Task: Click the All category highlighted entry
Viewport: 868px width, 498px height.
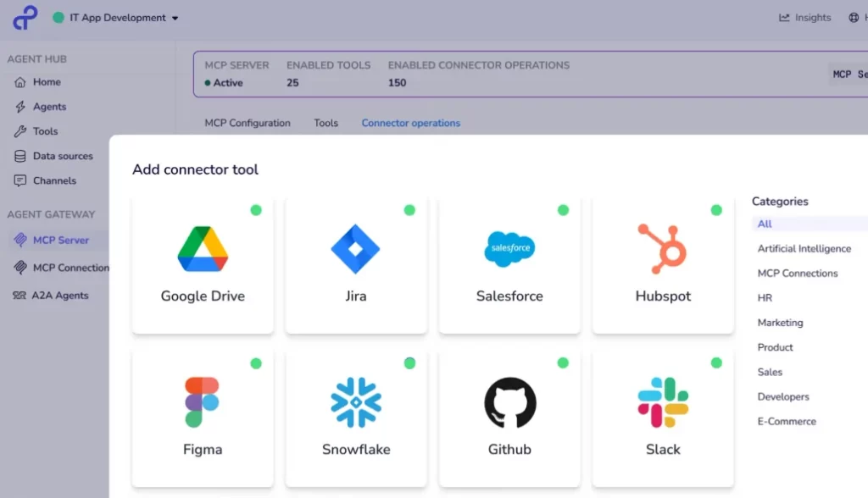Action: coord(764,224)
